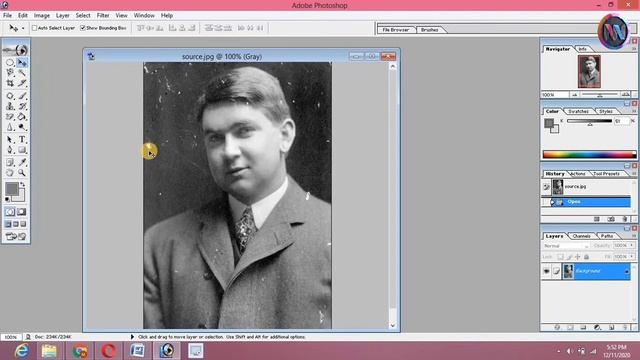Image resolution: width=640 pixels, height=360 pixels.
Task: Open the status bar info arrow
Action: pos(132,337)
